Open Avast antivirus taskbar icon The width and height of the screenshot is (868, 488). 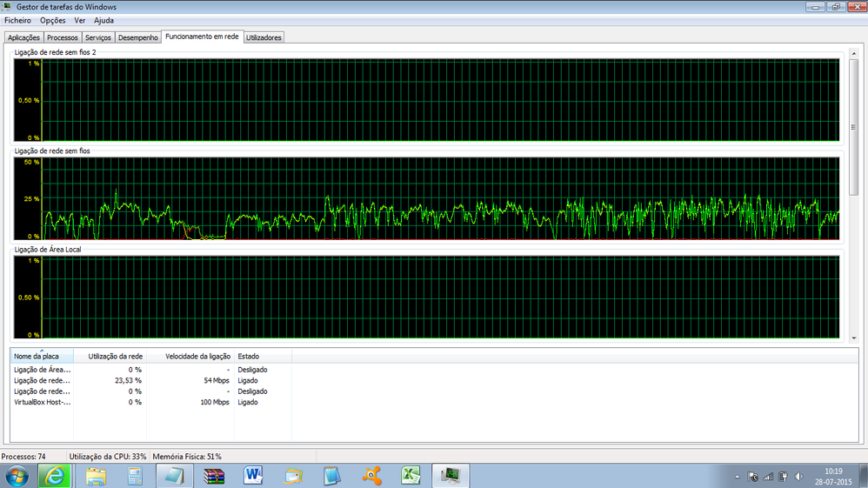point(371,476)
